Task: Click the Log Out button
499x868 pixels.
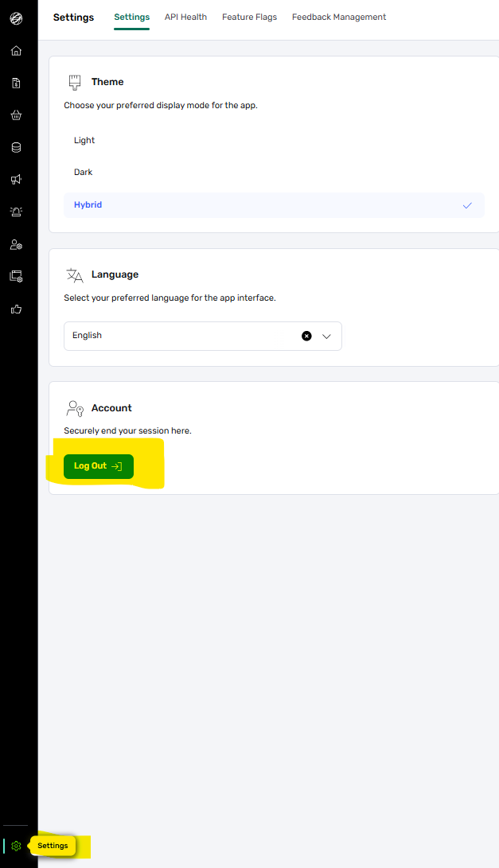Action: [x=99, y=466]
